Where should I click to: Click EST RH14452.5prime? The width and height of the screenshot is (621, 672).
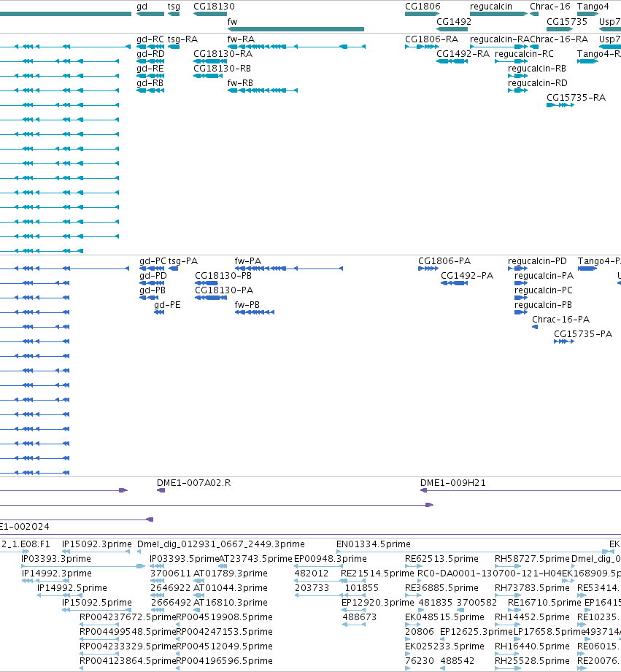[x=508, y=625]
